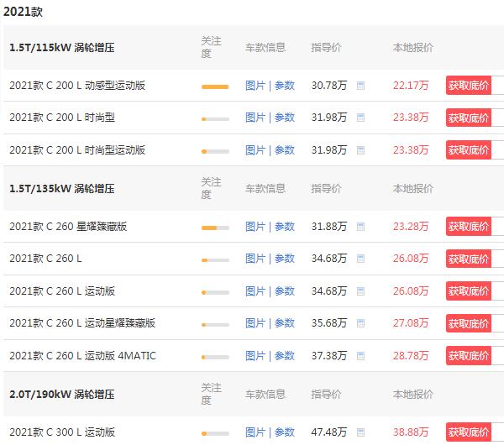The image size is (504, 445).
Task: Click popularity bar for C 260 星耀臻藏版
Action: pyautogui.click(x=215, y=228)
